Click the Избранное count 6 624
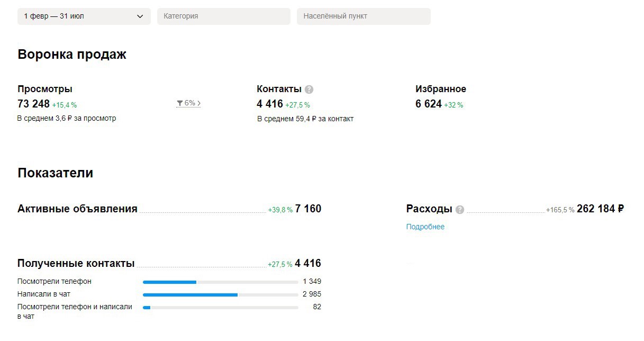Image resolution: width=644 pixels, height=341 pixels. [428, 104]
